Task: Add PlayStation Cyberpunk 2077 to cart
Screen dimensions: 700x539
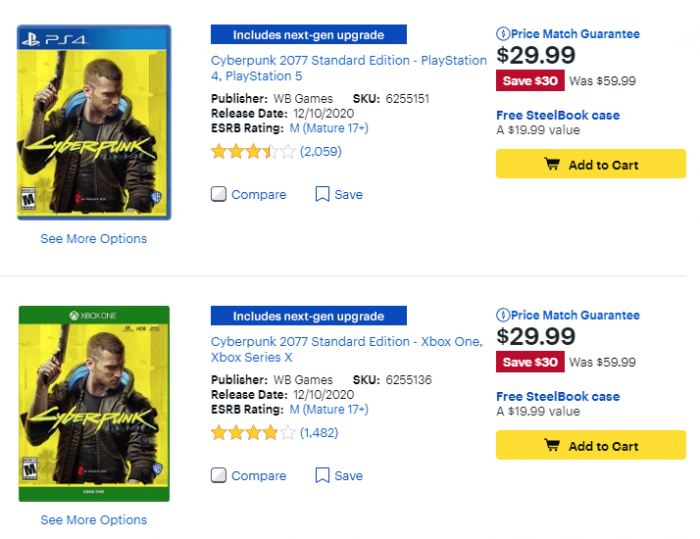Action: (x=591, y=164)
